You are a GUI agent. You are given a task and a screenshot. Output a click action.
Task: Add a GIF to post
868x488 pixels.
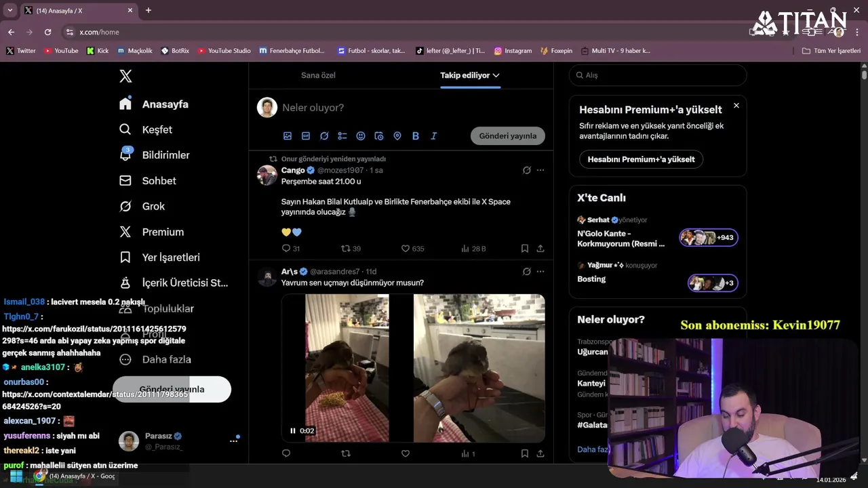click(x=306, y=136)
